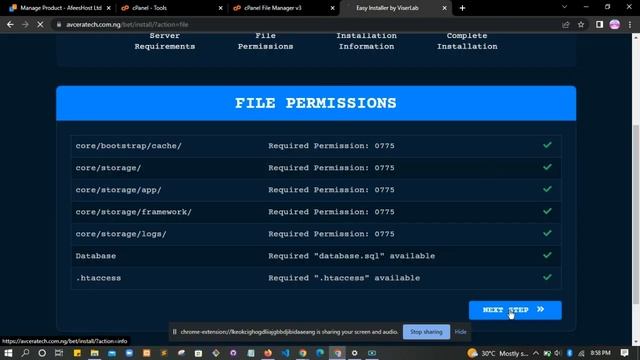Select the Complete Installation step
This screenshot has height=360, width=640.
(x=467, y=41)
